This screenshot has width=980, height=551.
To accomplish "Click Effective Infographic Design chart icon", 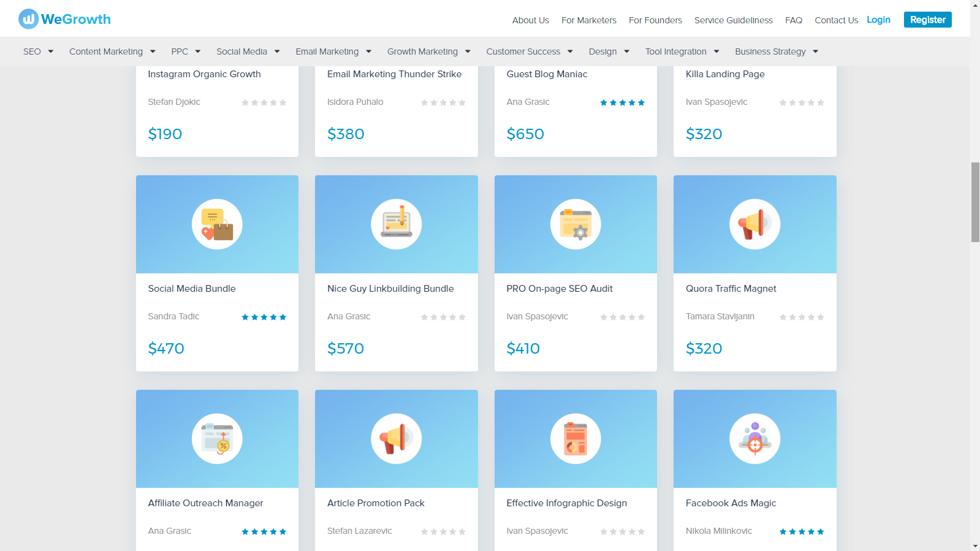I will click(575, 439).
